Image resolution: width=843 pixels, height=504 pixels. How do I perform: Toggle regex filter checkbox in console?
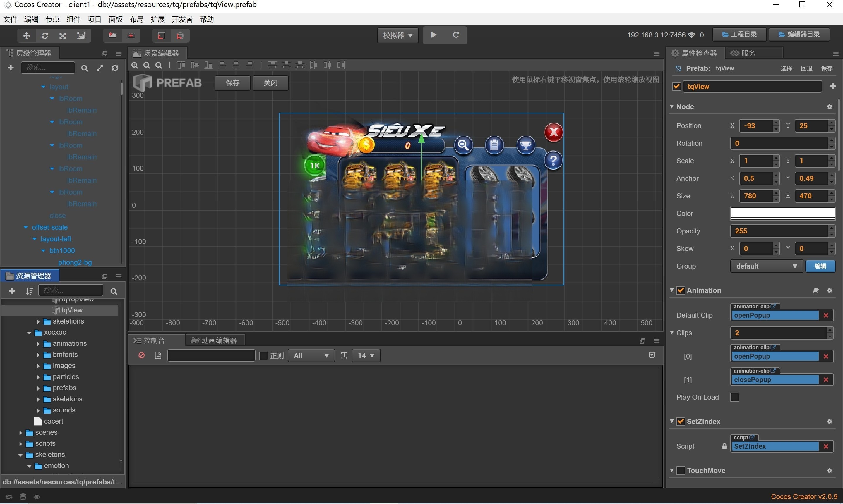point(264,356)
